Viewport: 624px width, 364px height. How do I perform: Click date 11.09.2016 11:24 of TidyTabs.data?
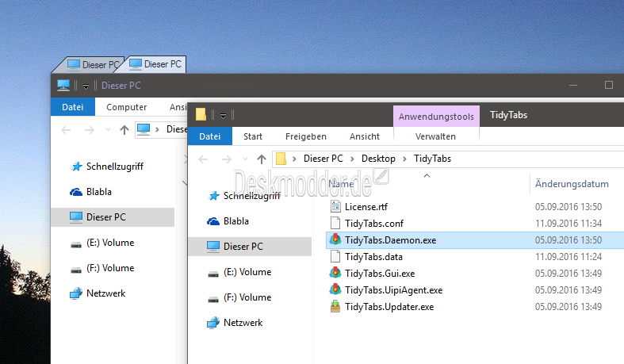pos(568,257)
